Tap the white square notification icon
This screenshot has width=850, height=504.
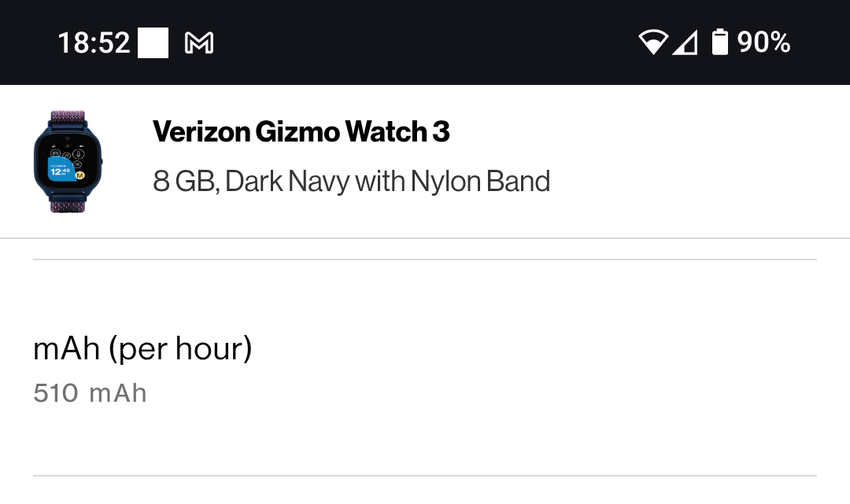pos(153,42)
